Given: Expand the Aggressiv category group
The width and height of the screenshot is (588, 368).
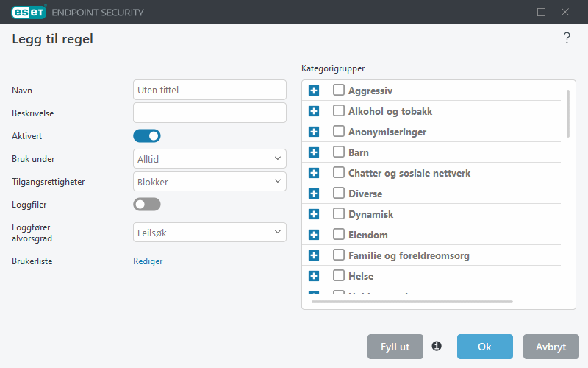Looking at the screenshot, I should point(314,91).
